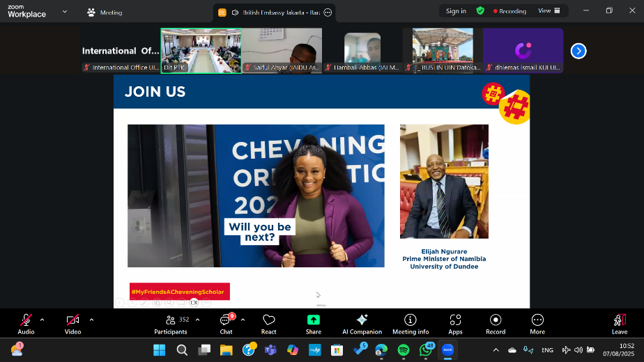Image resolution: width=644 pixels, height=362 pixels.
Task: Expand the video options arrow next to Video
Action: pyautogui.click(x=91, y=320)
